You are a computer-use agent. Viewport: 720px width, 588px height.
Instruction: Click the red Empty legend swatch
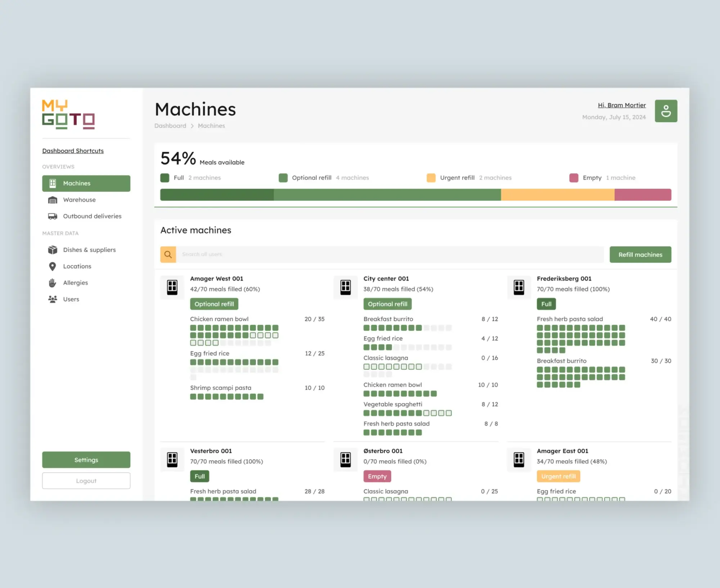573,178
